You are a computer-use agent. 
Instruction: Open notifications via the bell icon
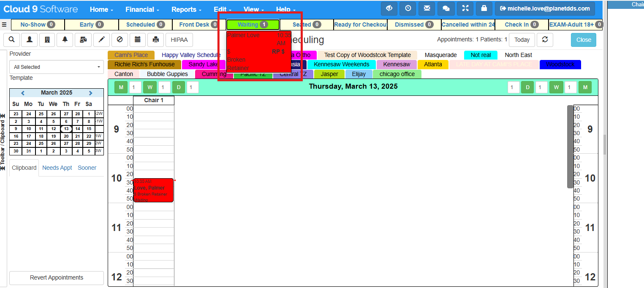[65, 40]
